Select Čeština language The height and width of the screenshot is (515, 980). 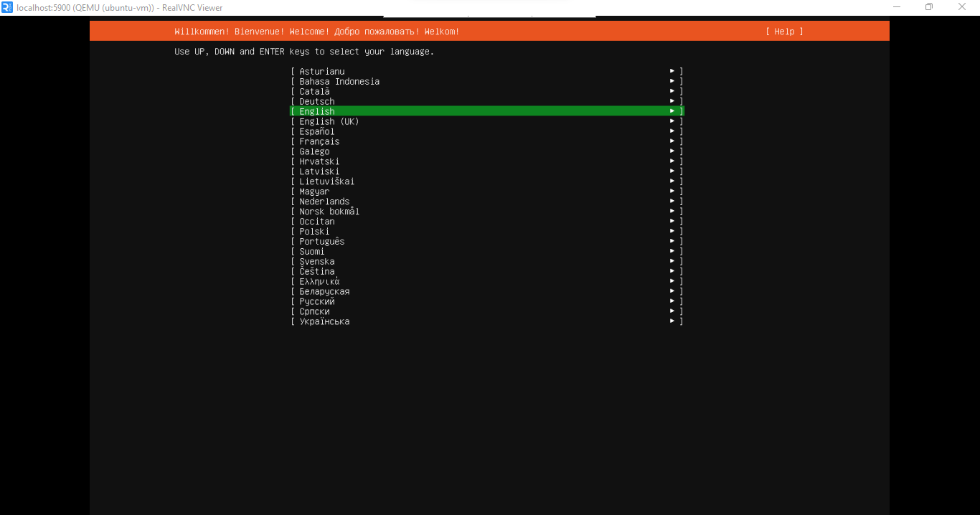pyautogui.click(x=487, y=272)
